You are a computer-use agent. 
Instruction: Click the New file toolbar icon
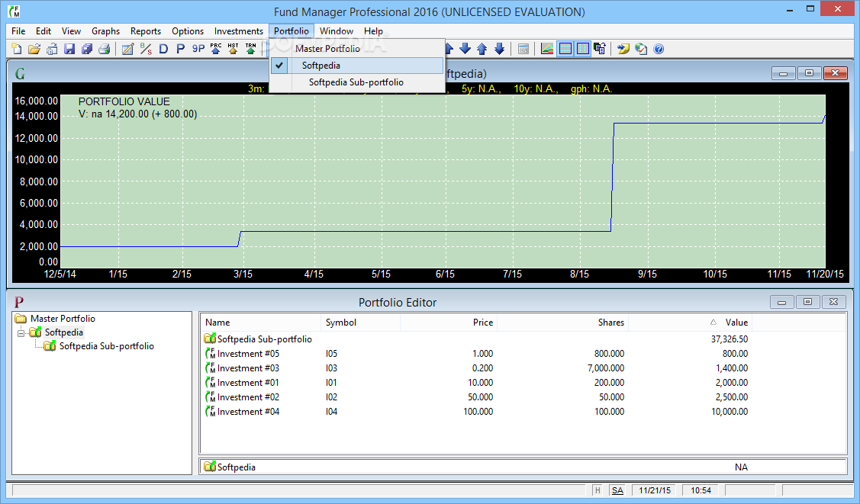point(17,50)
